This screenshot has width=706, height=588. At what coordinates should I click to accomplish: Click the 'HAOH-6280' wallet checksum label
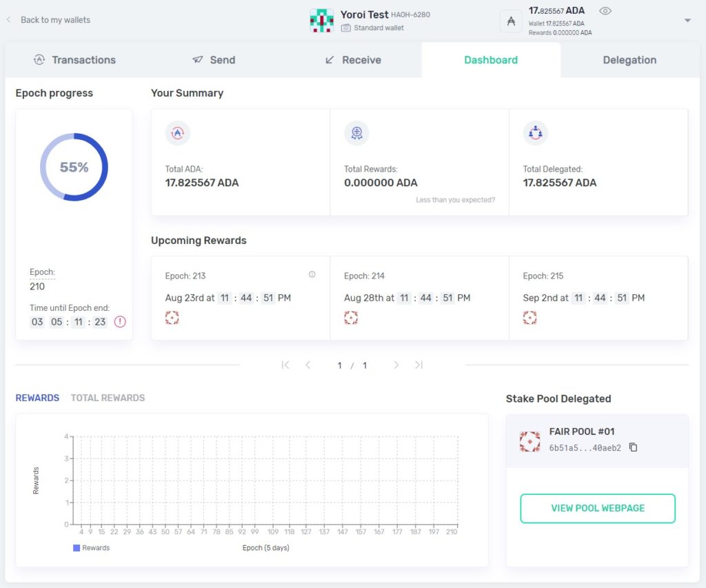click(x=411, y=15)
